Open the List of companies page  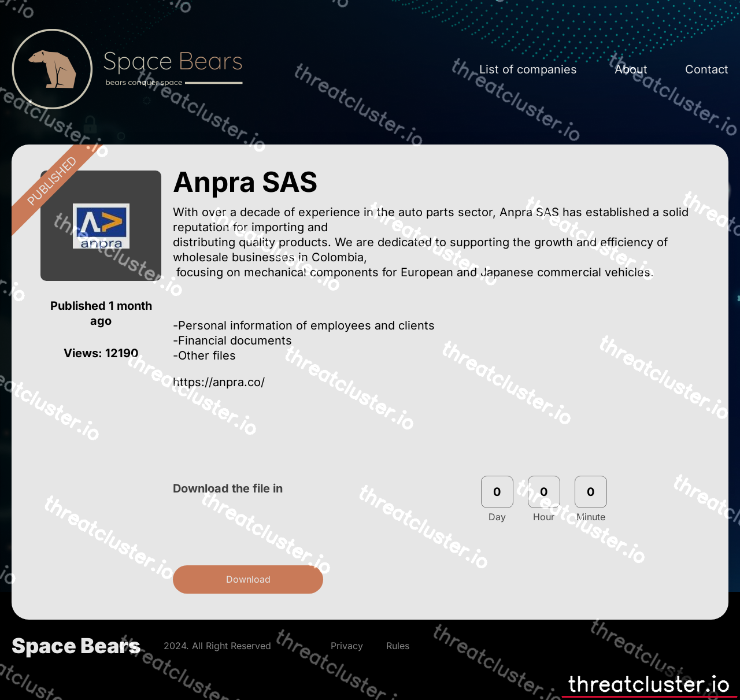(528, 69)
